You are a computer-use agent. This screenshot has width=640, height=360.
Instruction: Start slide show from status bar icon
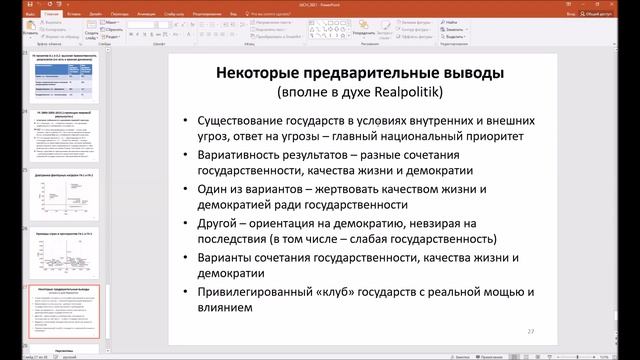click(549, 357)
